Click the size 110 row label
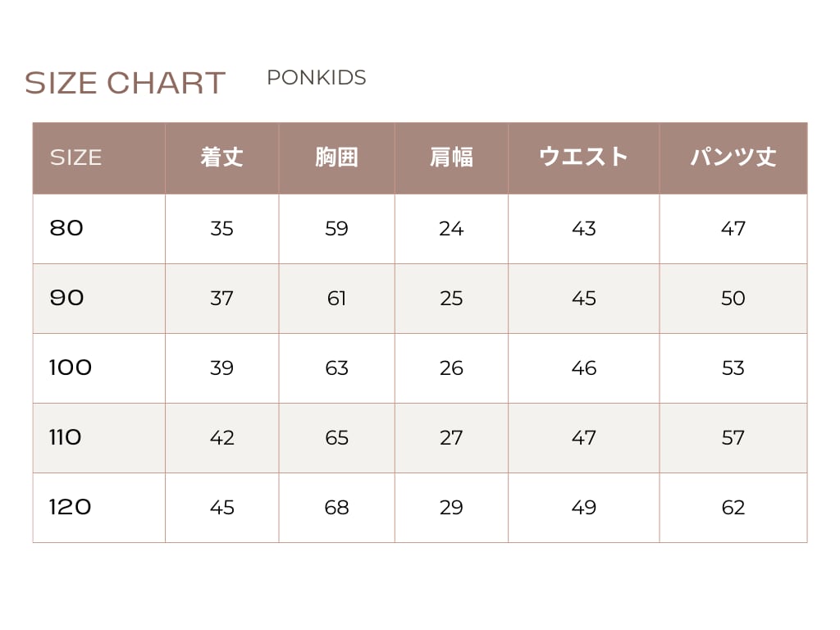This screenshot has height=630, width=840. 66,437
